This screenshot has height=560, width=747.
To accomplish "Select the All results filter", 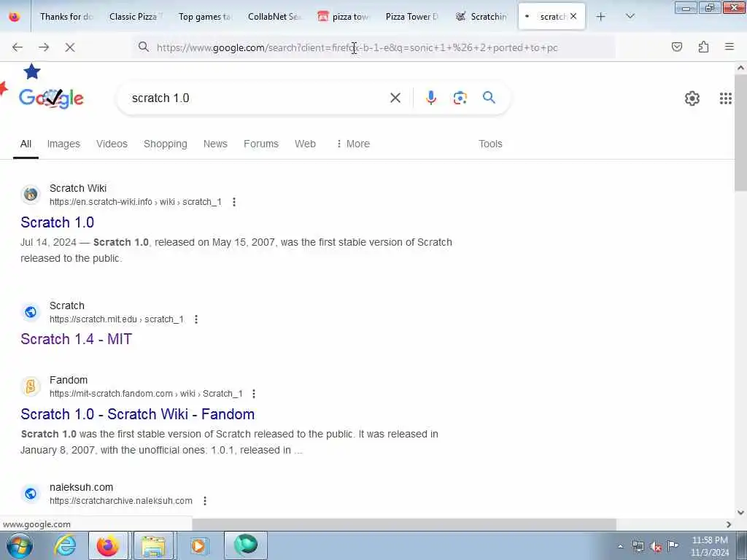I will click(26, 144).
